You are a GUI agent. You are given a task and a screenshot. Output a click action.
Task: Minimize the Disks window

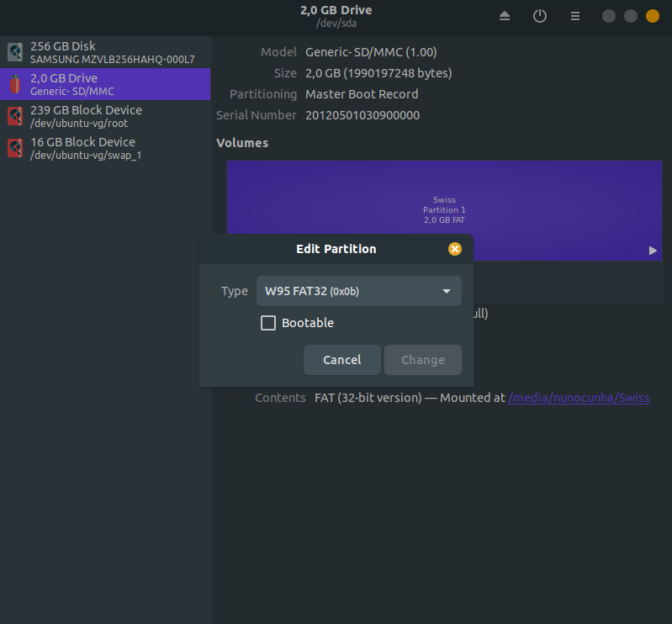tap(609, 16)
